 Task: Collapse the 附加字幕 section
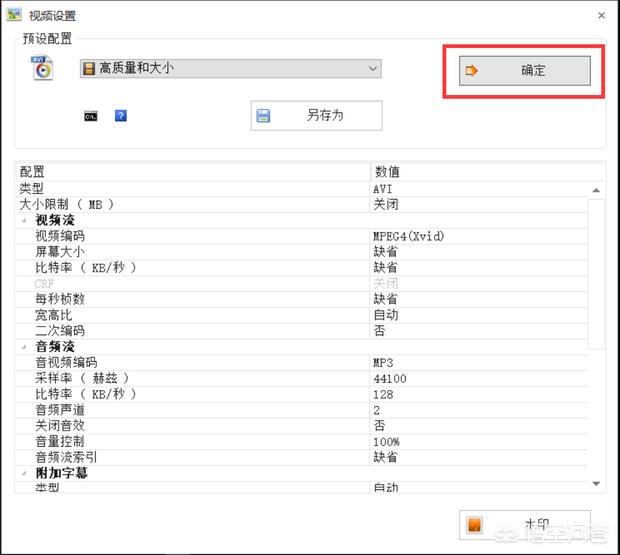[24, 473]
